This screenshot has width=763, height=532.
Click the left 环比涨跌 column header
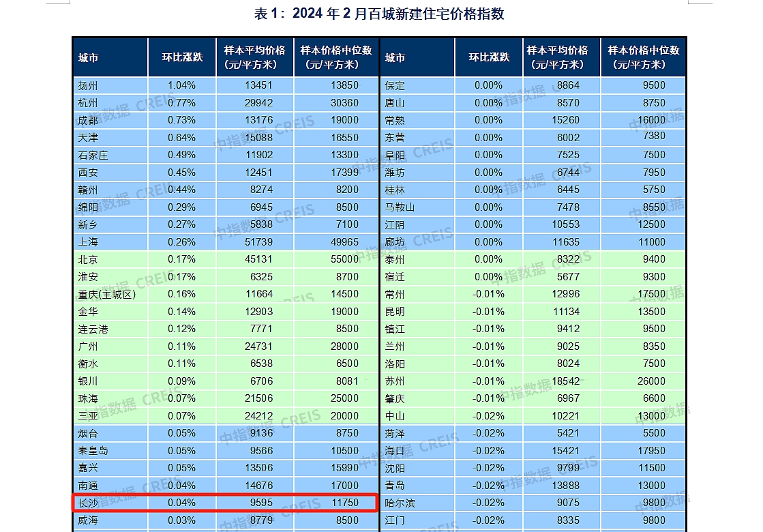(181, 56)
